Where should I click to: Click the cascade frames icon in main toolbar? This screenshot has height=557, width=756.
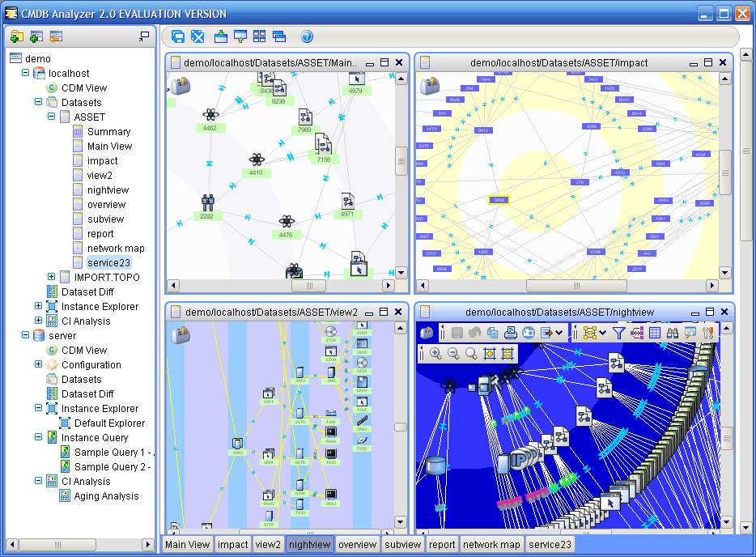(x=178, y=36)
